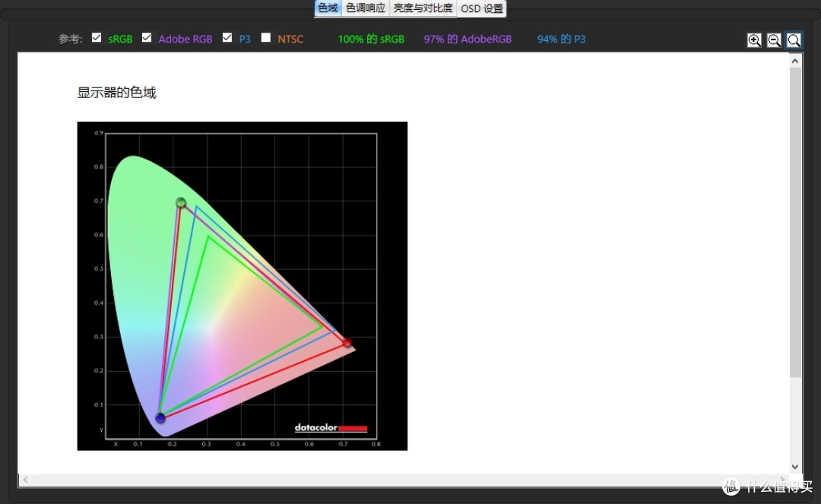Click the '97% 的 AdobeRGB' result text
Viewport: 821px width, 504px height.
click(x=468, y=40)
